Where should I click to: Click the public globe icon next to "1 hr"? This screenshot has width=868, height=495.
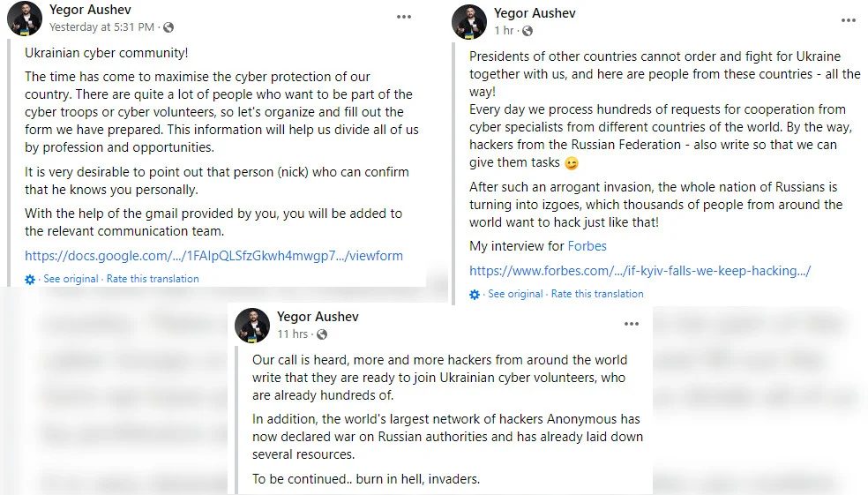pos(528,31)
